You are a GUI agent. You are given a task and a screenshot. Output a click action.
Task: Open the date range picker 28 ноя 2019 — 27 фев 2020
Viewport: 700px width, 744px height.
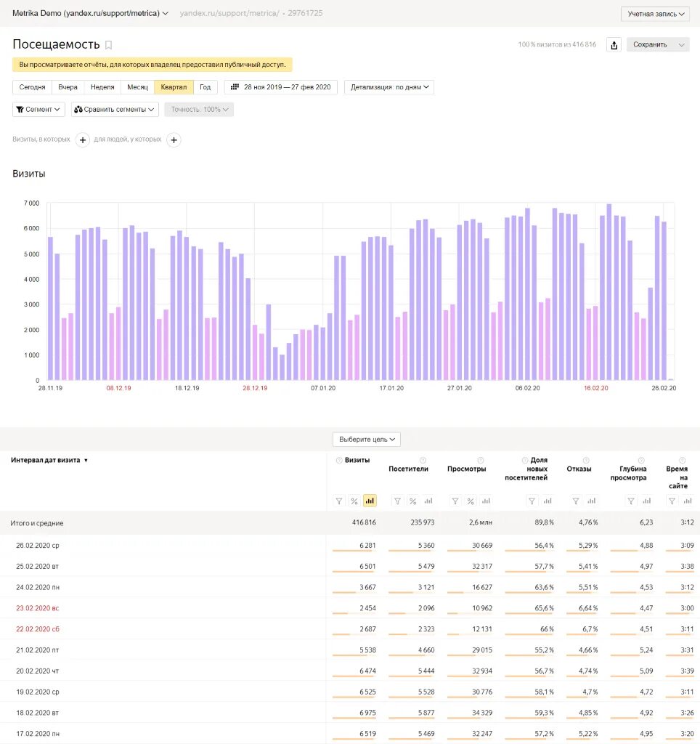(x=281, y=87)
